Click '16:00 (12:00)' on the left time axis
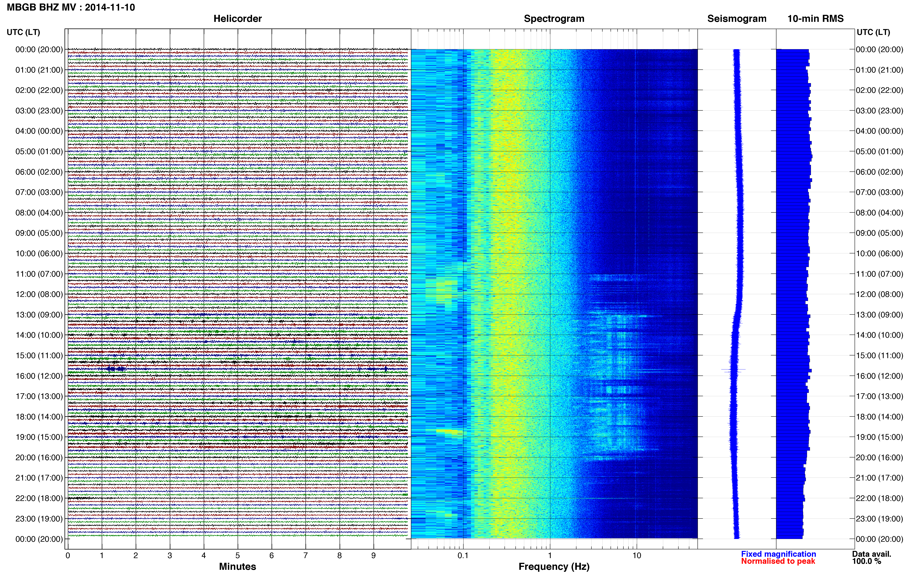Image resolution: width=924 pixels, height=578 pixels. tap(39, 376)
